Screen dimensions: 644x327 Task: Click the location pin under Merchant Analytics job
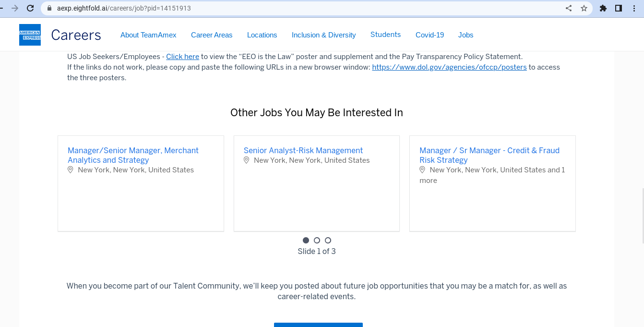click(x=71, y=170)
